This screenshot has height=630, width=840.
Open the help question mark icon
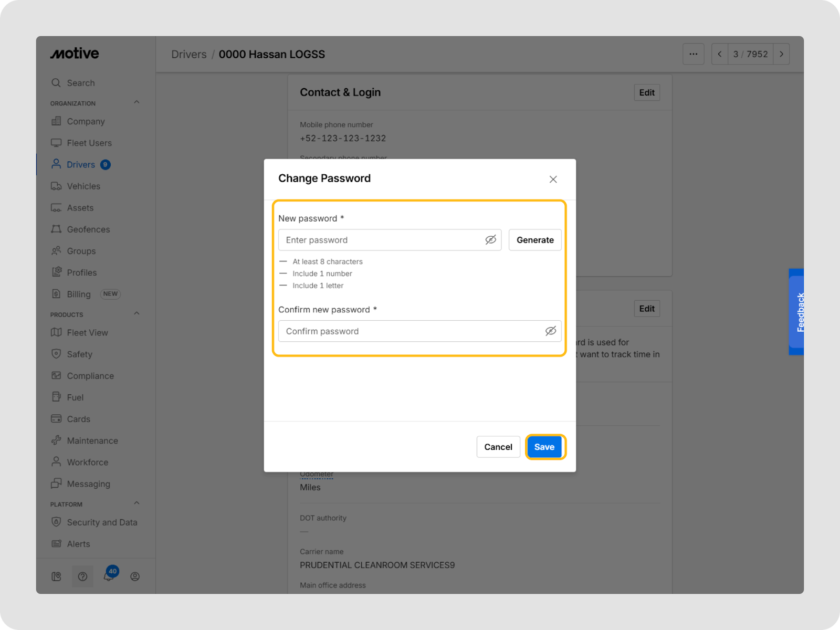(82, 576)
